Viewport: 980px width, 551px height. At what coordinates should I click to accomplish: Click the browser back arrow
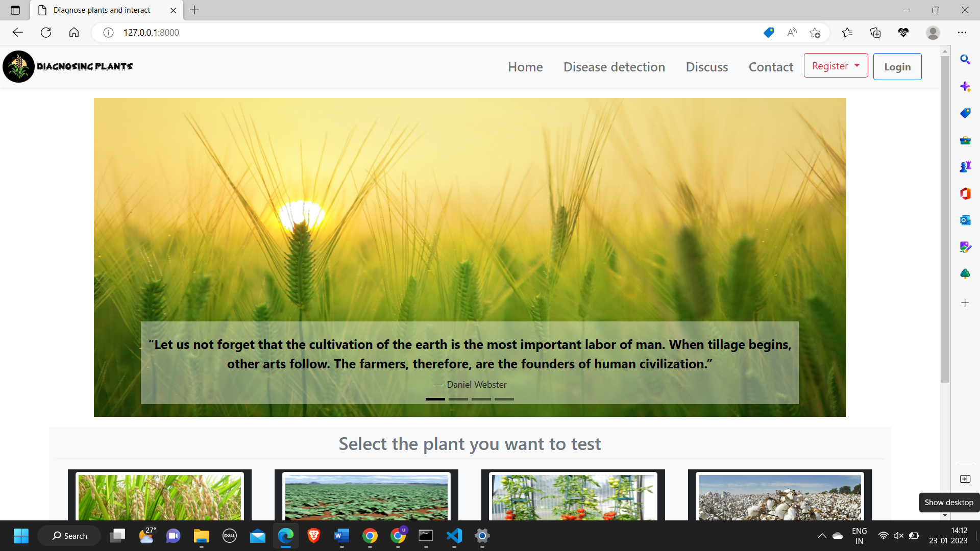pyautogui.click(x=18, y=33)
